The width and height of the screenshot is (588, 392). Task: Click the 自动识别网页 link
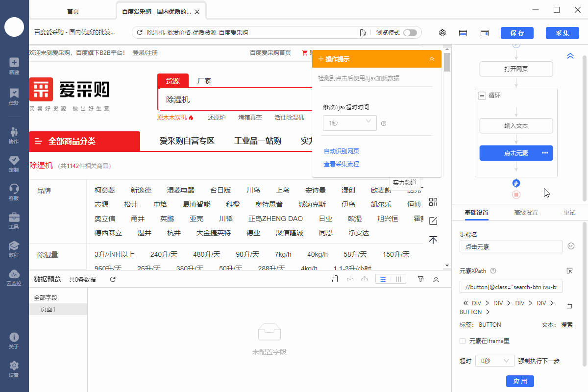pyautogui.click(x=342, y=151)
